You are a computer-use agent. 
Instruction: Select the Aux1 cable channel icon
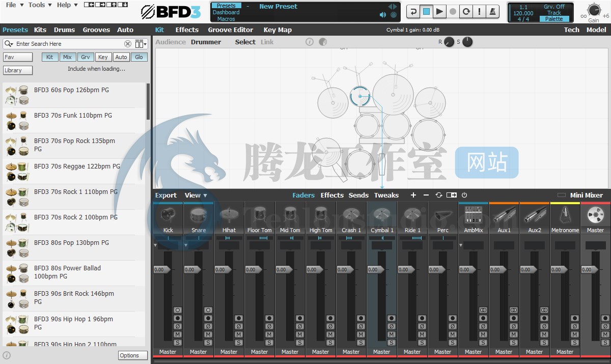tap(504, 215)
